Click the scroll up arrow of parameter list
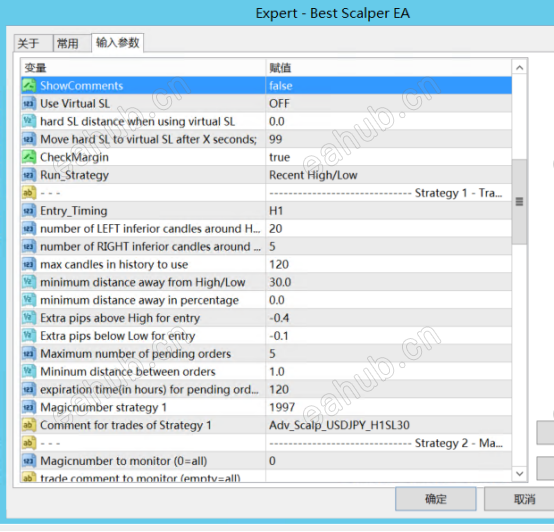The width and height of the screenshot is (554, 532). click(519, 68)
